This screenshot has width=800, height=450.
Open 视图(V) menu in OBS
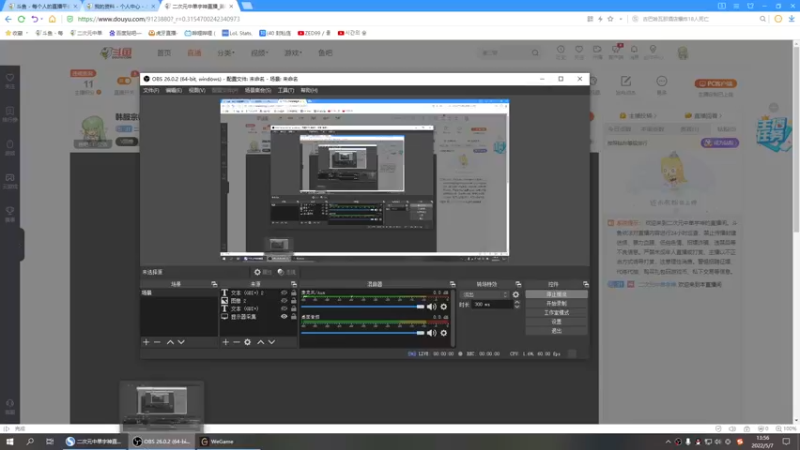[x=196, y=90]
